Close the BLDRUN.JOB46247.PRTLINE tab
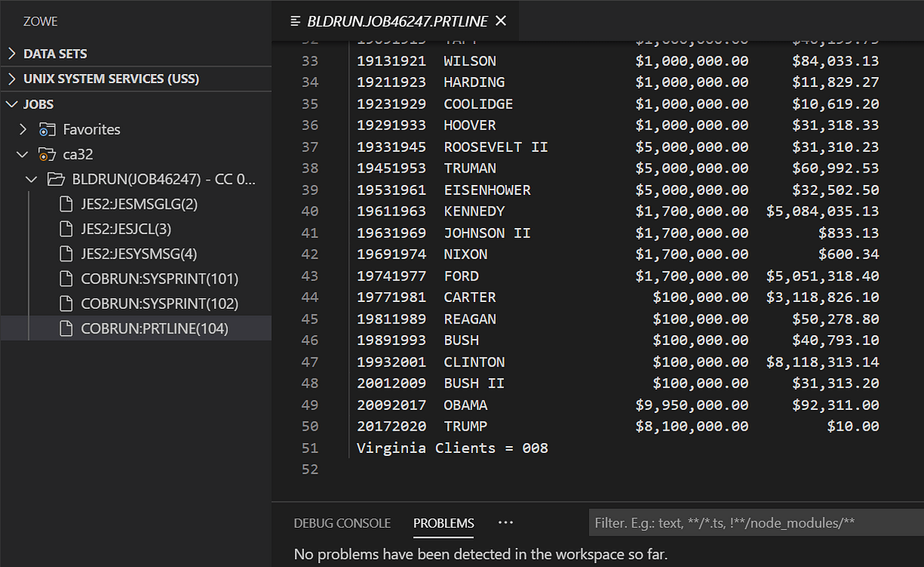The image size is (924, 567). [x=501, y=21]
